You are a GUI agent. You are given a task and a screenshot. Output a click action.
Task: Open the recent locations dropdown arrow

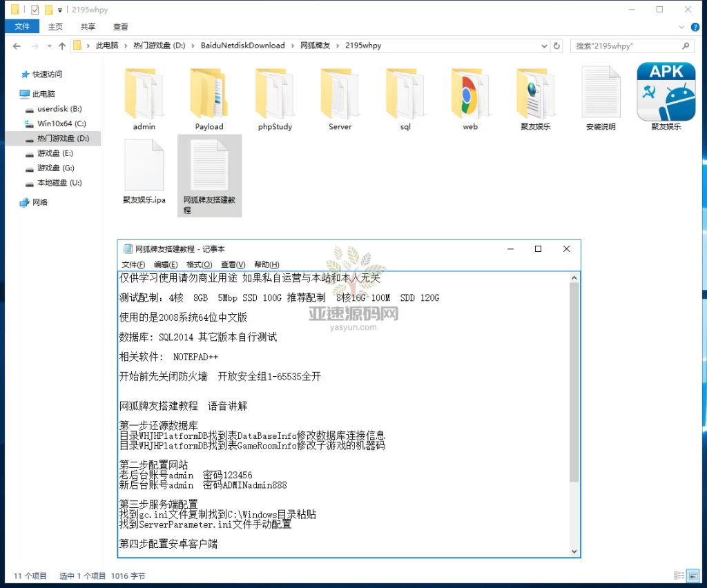[x=50, y=46]
